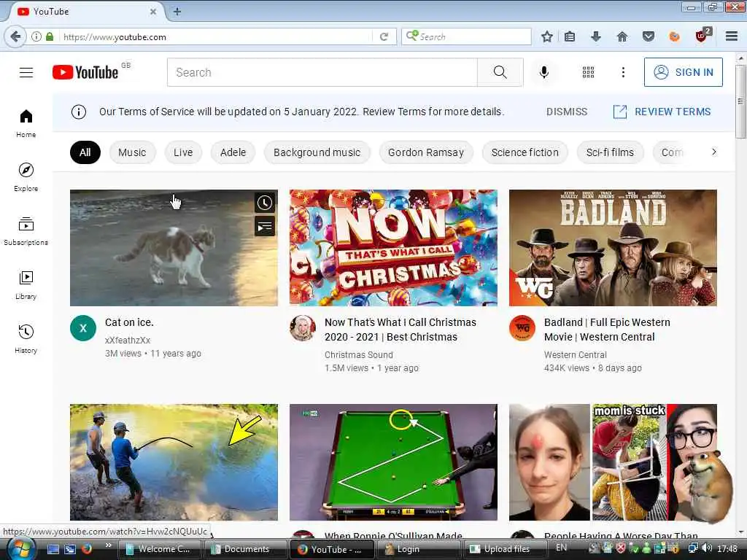Start voice search with microphone icon

543,72
